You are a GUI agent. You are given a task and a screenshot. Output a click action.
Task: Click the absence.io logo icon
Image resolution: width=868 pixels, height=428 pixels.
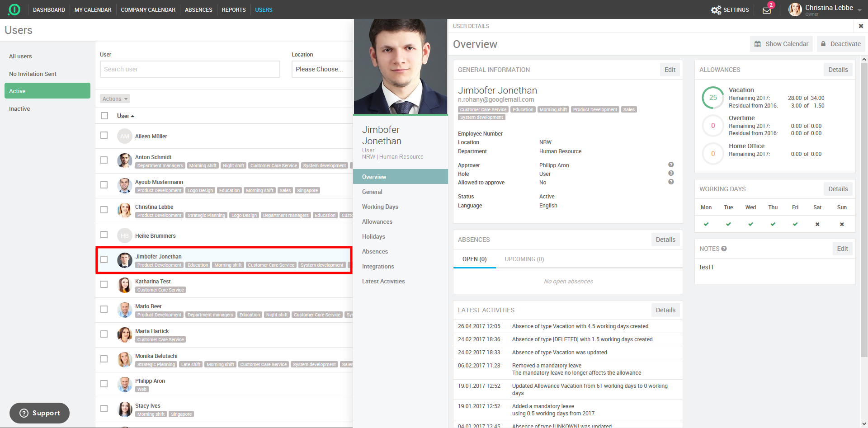tap(14, 9)
